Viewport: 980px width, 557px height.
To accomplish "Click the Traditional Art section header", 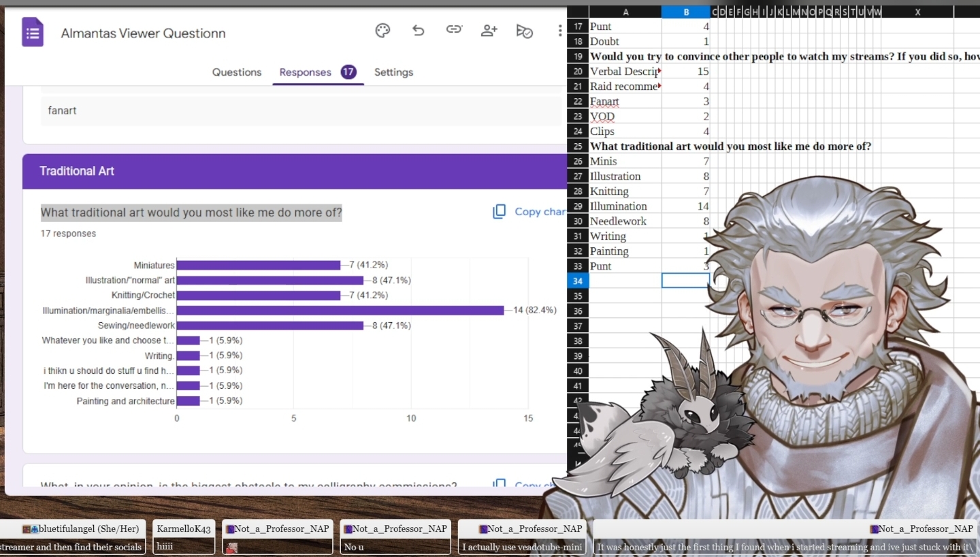I will tap(295, 171).
